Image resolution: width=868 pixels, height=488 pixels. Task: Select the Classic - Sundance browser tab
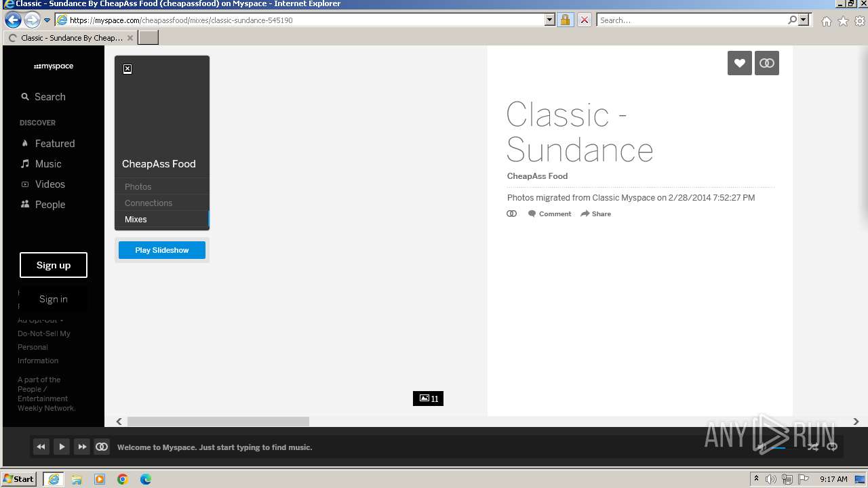[69, 38]
